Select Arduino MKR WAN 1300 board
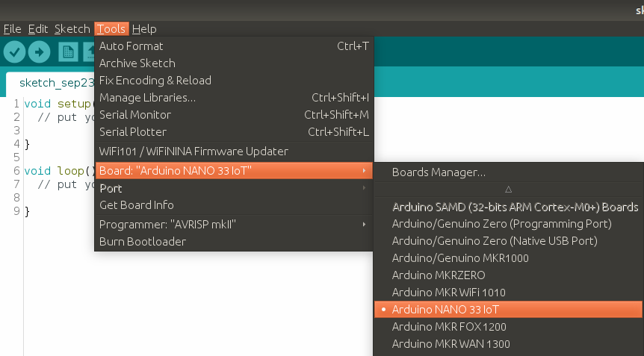This screenshot has width=644, height=356. point(509,344)
